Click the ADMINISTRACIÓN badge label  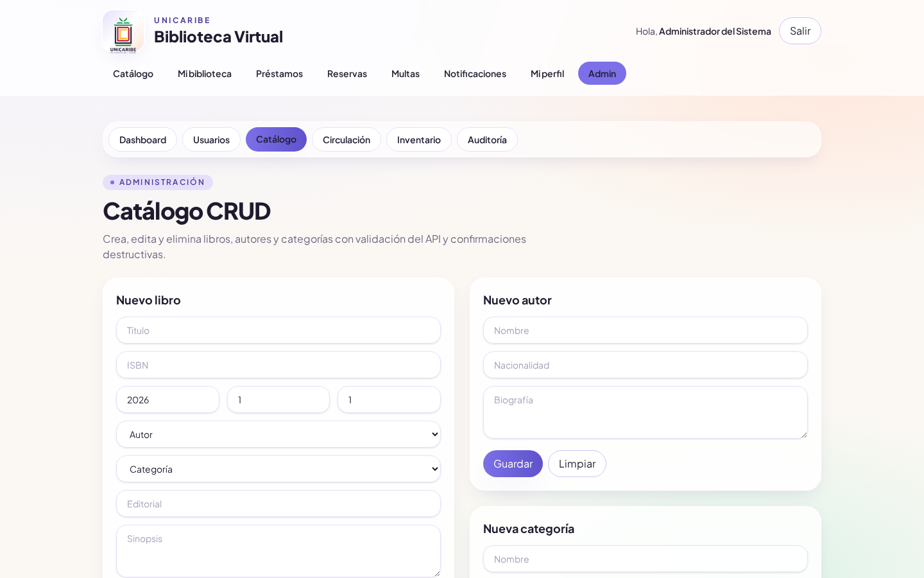pyautogui.click(x=158, y=182)
